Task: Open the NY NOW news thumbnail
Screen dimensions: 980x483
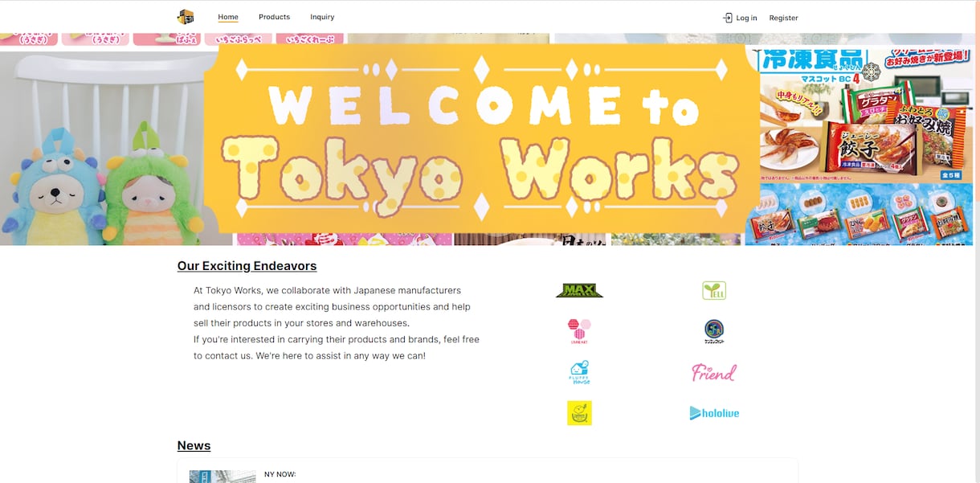Action: [x=223, y=477]
